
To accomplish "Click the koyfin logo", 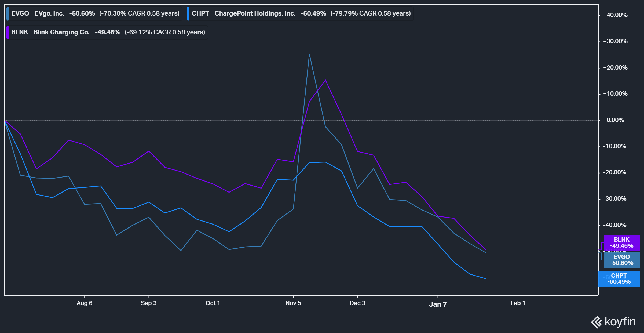I will [613, 322].
